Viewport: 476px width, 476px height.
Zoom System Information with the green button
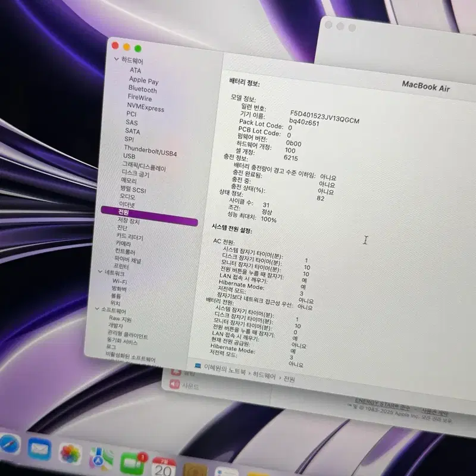point(138,49)
